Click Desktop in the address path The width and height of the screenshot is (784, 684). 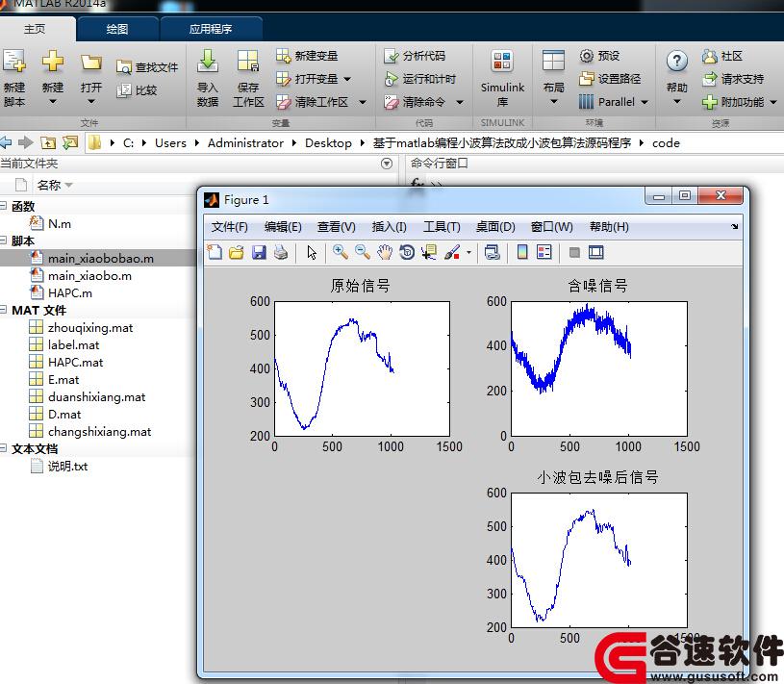tap(328, 143)
